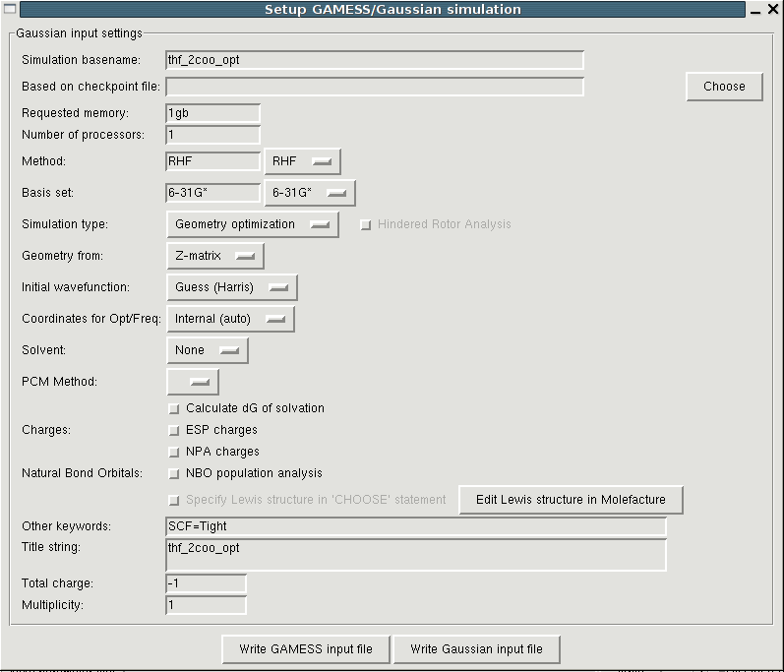Click Edit Lewis structure in Molefacture
The image size is (784, 672).
coord(571,500)
